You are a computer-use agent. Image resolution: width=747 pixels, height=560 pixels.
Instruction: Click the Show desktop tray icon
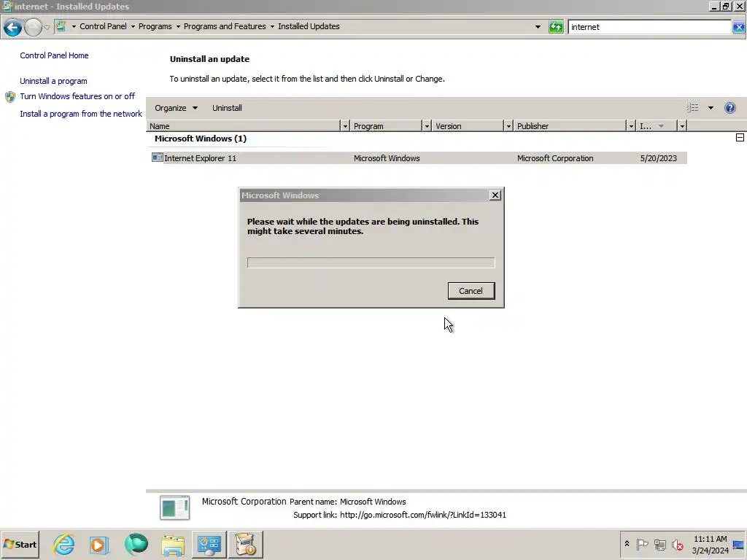pos(738,545)
